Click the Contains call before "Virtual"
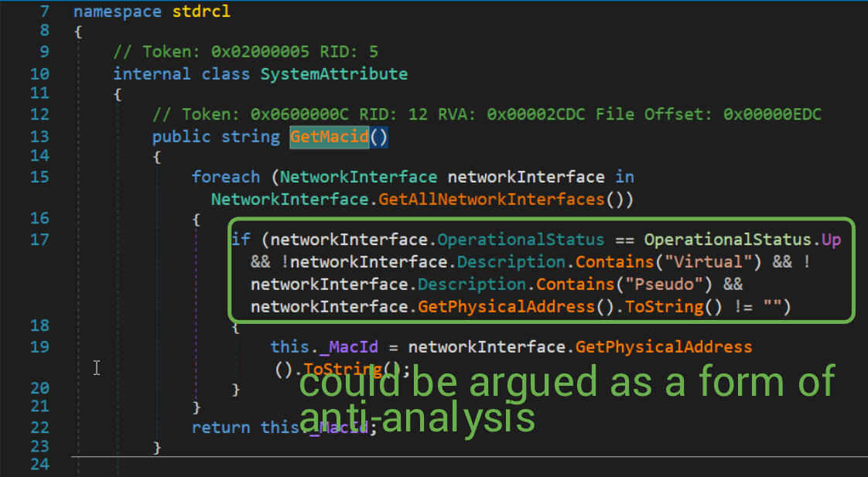This screenshot has height=477, width=868. (x=610, y=262)
